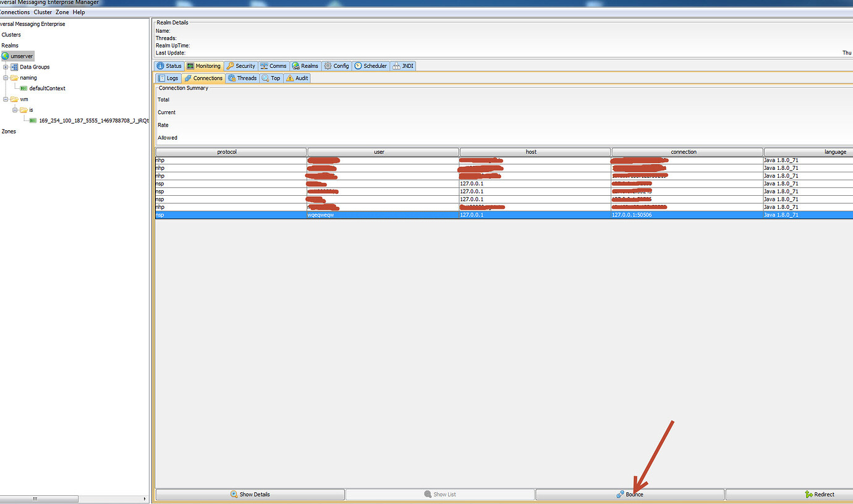This screenshot has width=853, height=504.
Task: Sort by the language column header
Action: coord(808,152)
